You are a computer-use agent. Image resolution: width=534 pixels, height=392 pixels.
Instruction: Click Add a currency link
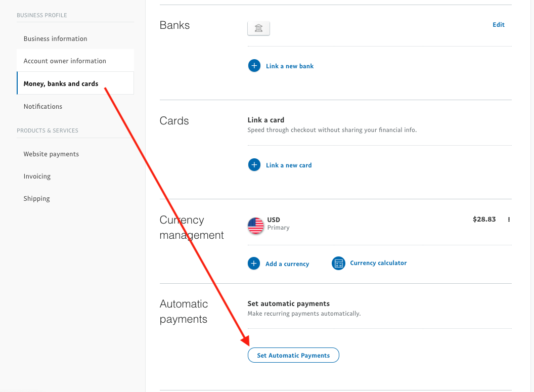[287, 264]
